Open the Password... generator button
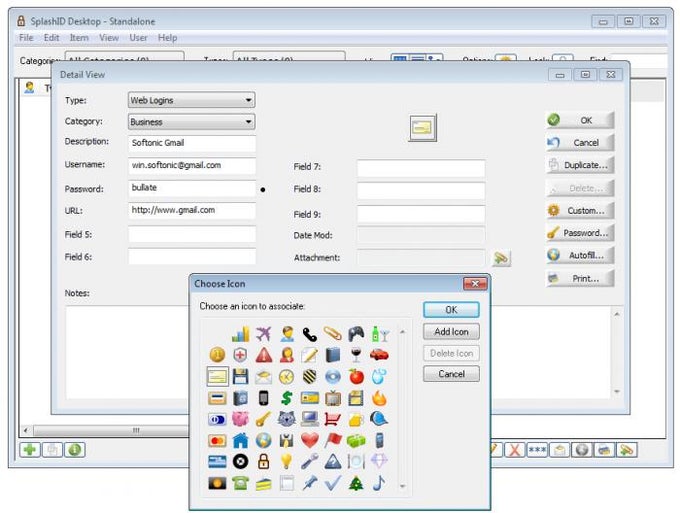The image size is (680, 513). 580,233
